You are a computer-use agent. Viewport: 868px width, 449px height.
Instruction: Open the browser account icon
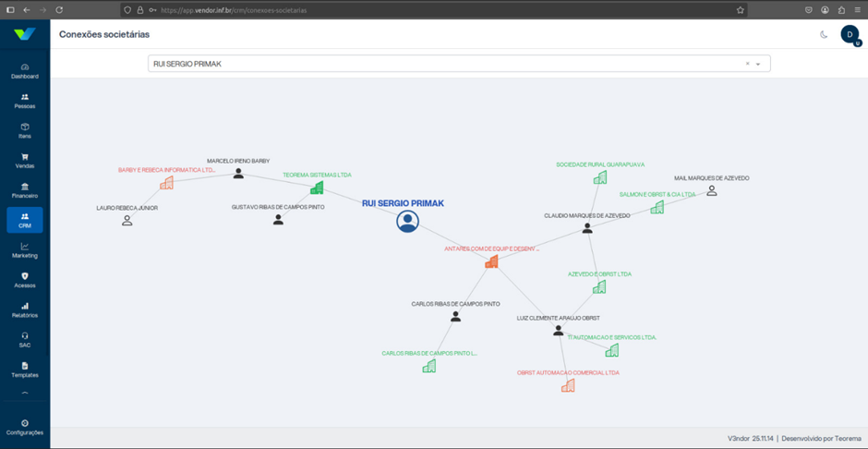pos(825,10)
